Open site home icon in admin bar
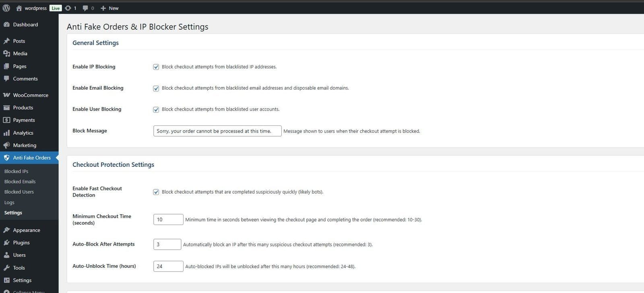The image size is (644, 293). (x=19, y=8)
